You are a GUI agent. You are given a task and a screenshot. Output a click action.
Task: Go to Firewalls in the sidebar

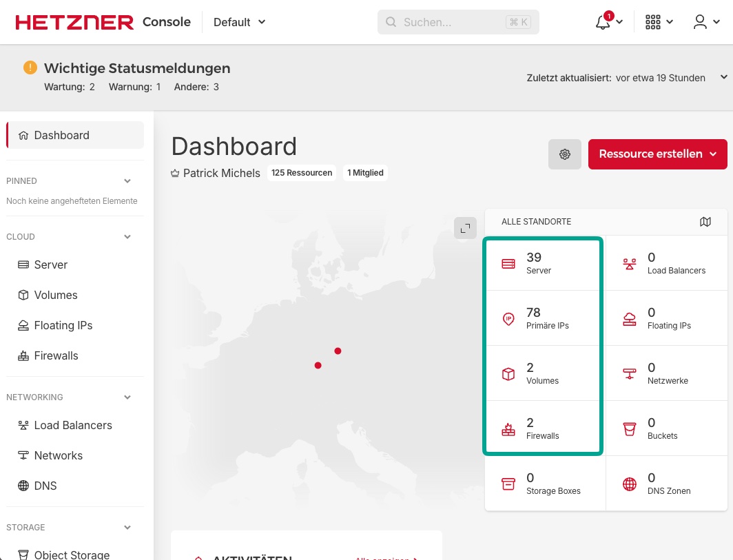tap(56, 355)
